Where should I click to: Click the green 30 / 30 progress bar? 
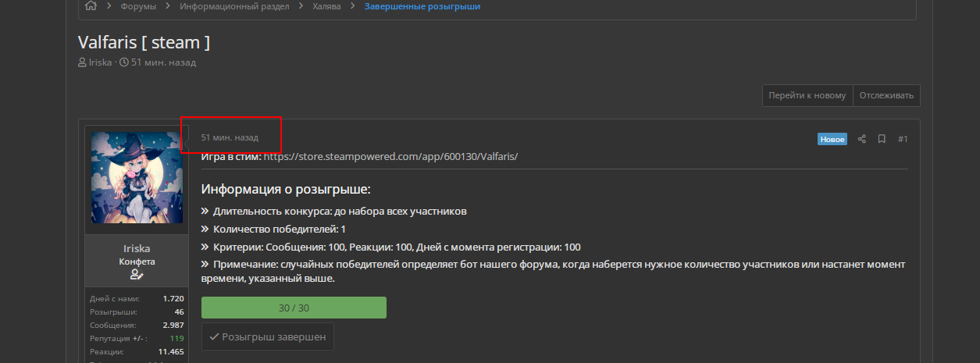pos(294,308)
